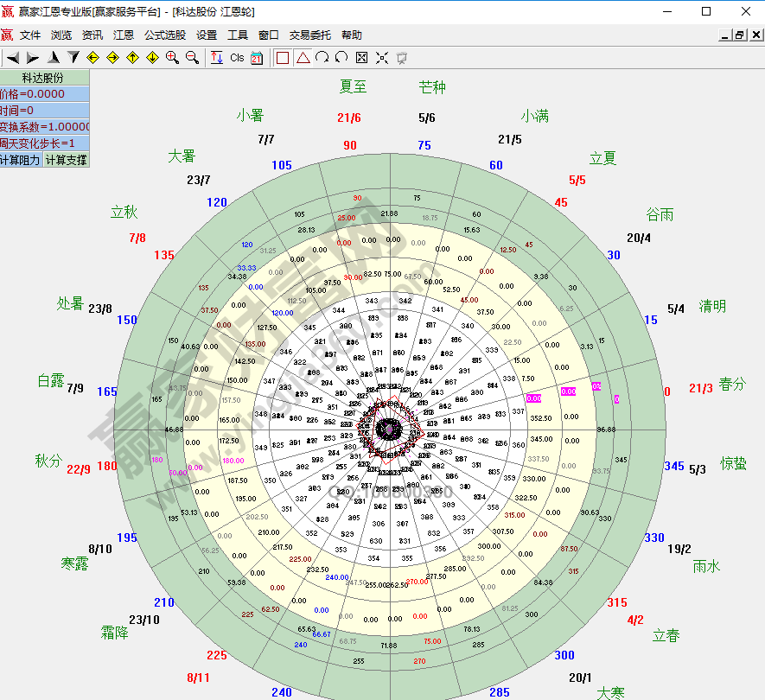Click the left arrow navigation icon
This screenshot has width=765, height=700.
[13, 58]
